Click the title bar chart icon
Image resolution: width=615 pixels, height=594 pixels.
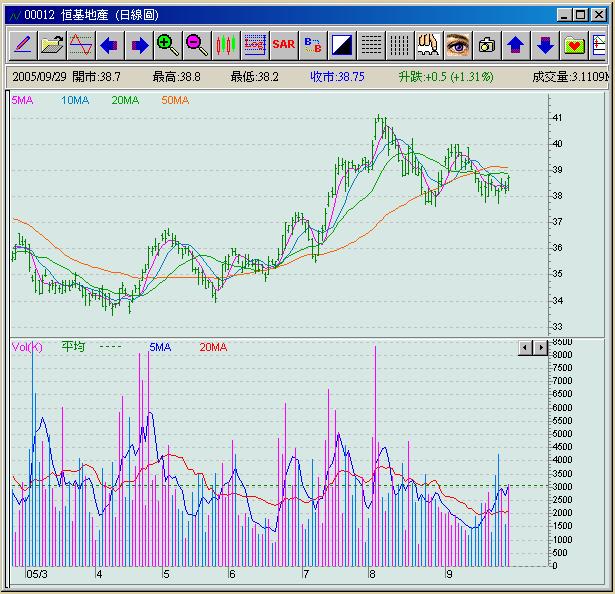15,15
